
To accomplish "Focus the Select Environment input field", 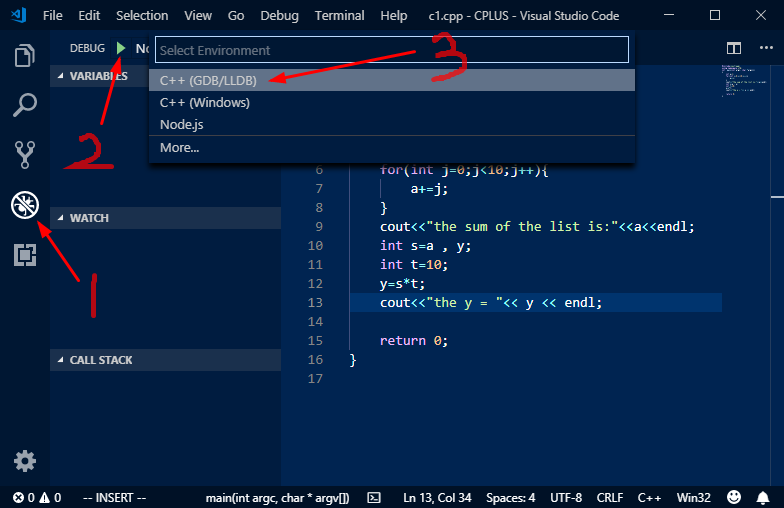I will (392, 50).
